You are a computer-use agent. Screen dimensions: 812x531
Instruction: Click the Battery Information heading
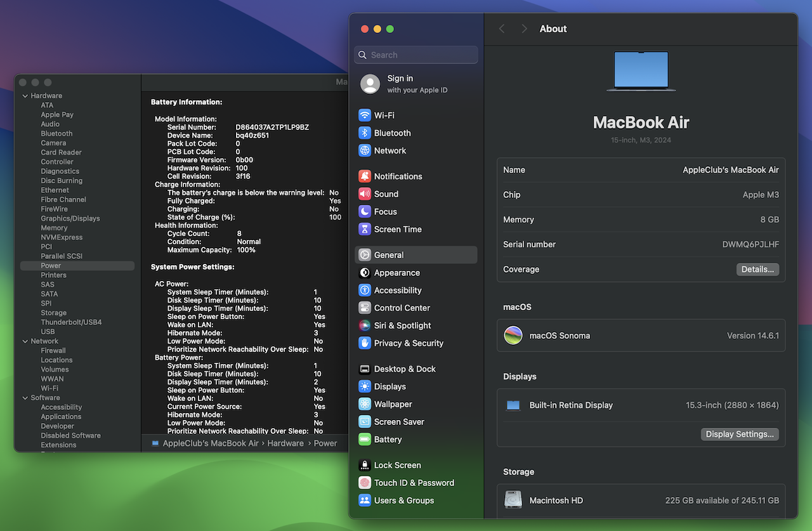[x=187, y=102]
